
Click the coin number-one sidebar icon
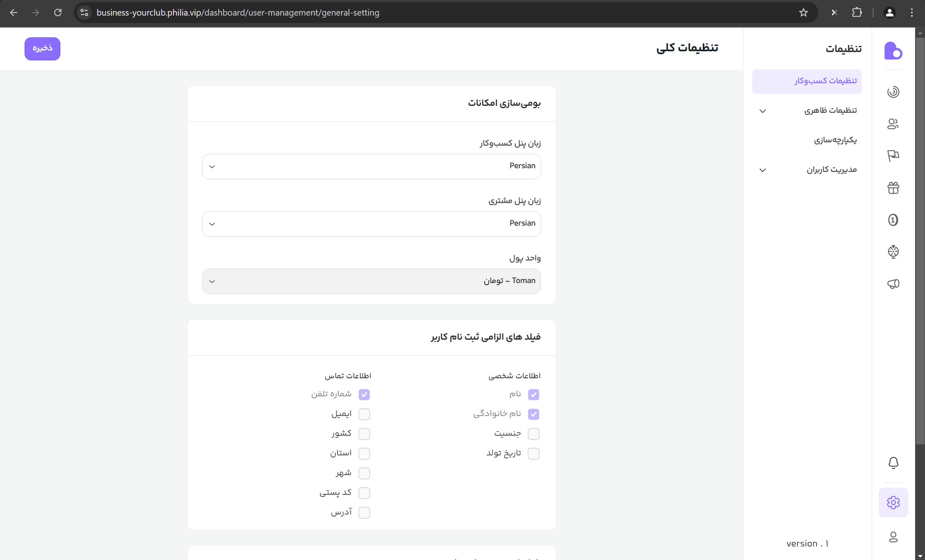click(x=893, y=220)
